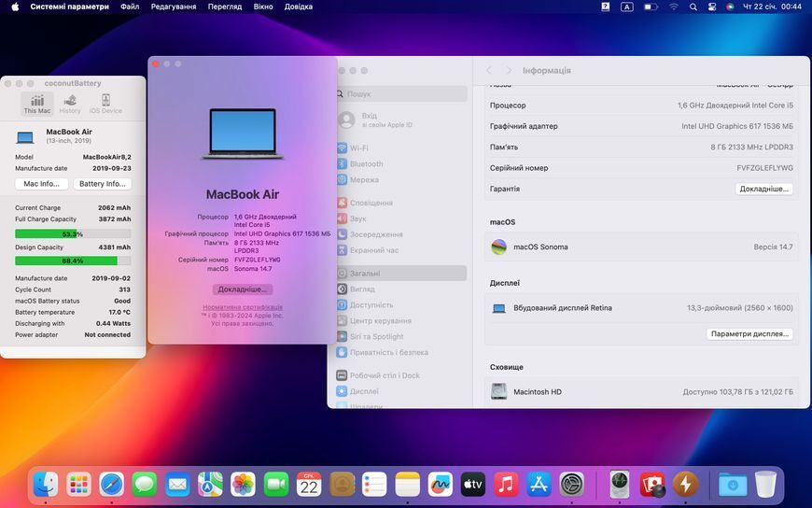Launch Launchpad from the Dock
The image size is (812, 508).
[x=78, y=485]
